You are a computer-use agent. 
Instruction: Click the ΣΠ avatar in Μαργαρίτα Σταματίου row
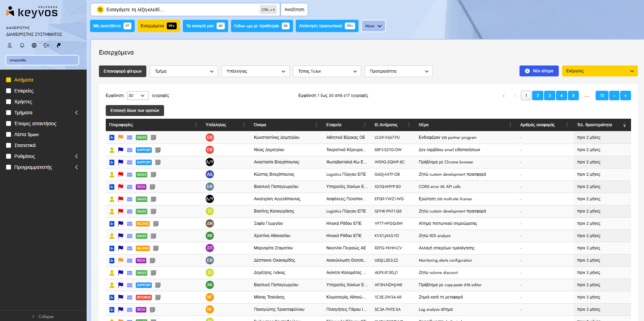click(210, 248)
